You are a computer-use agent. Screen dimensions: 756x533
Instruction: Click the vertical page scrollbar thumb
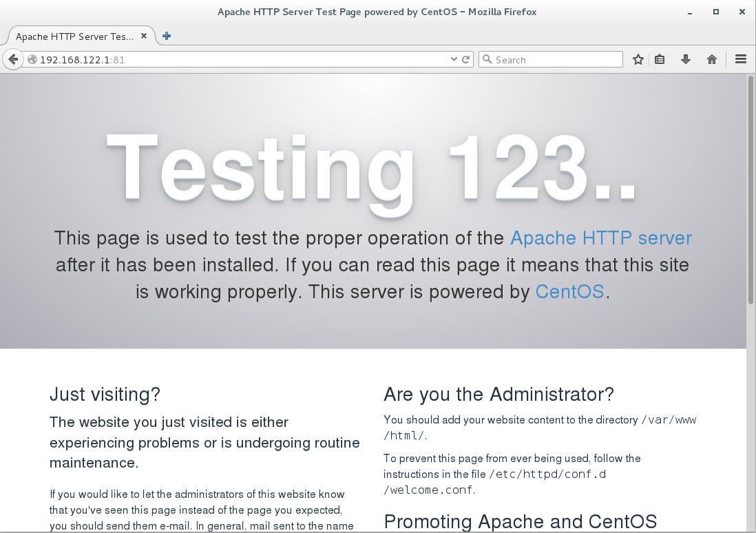point(750,189)
